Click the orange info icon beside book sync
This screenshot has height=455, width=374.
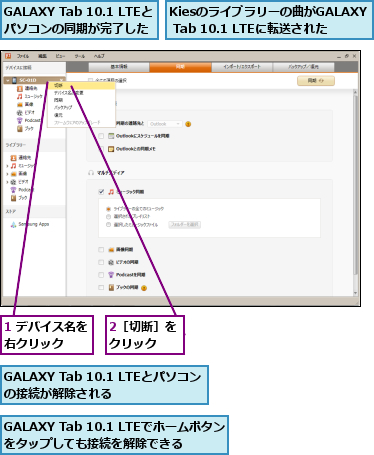[144, 288]
